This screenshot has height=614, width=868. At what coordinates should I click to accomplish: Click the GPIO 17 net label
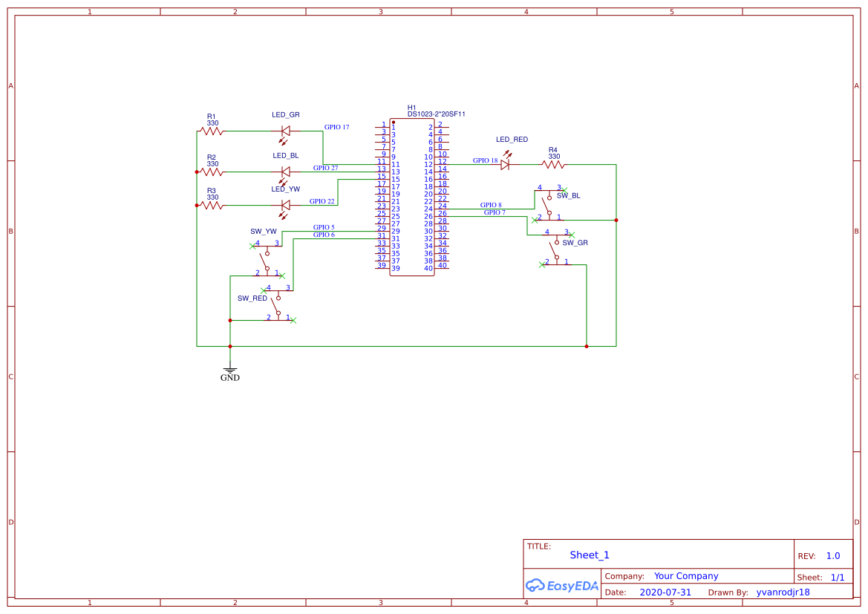pyautogui.click(x=336, y=127)
